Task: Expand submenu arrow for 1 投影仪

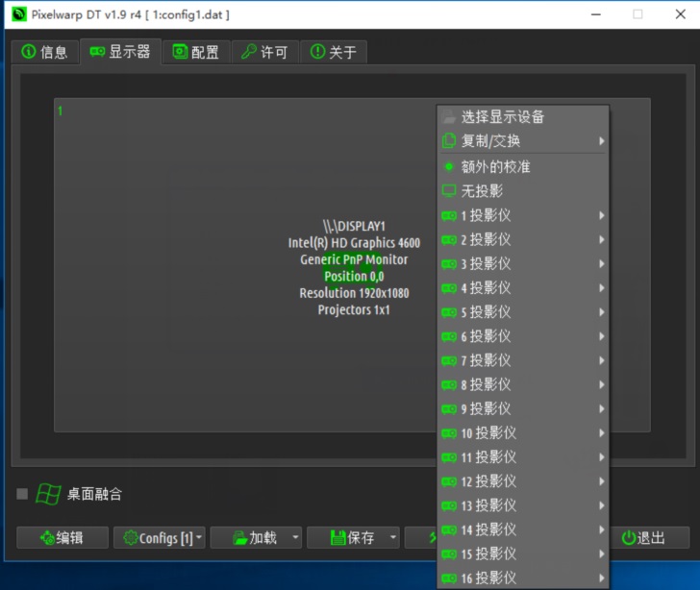Action: click(601, 215)
